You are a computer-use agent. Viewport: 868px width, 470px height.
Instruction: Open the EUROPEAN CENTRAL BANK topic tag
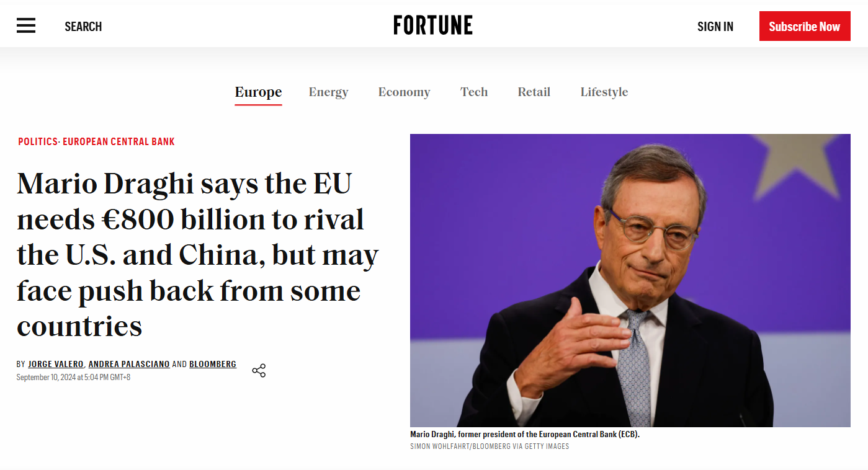119,142
